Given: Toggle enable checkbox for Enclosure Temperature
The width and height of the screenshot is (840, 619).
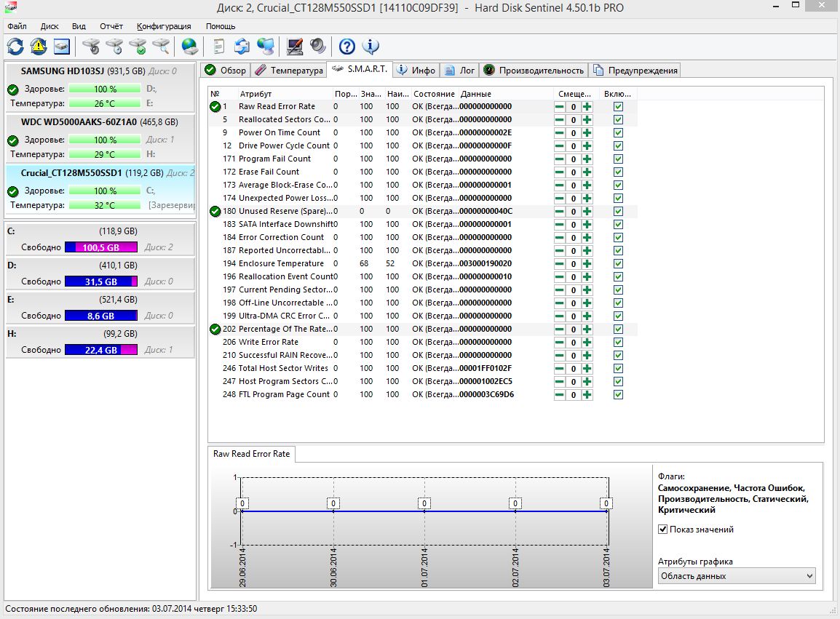Looking at the screenshot, I should 618,263.
